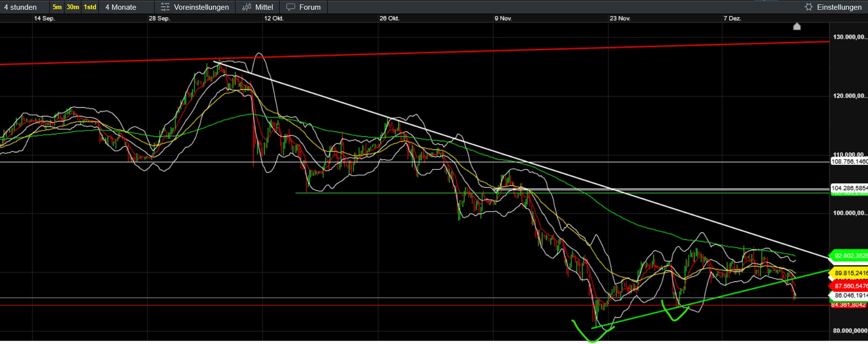
Task: Select the white 86.046,1914 price tag
Action: pyautogui.click(x=849, y=295)
